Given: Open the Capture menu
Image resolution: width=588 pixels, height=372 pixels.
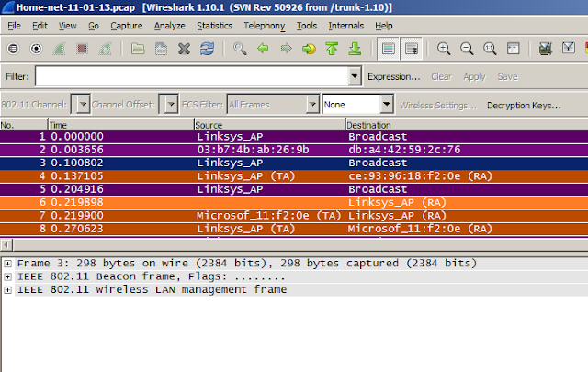Looking at the screenshot, I should click(127, 26).
